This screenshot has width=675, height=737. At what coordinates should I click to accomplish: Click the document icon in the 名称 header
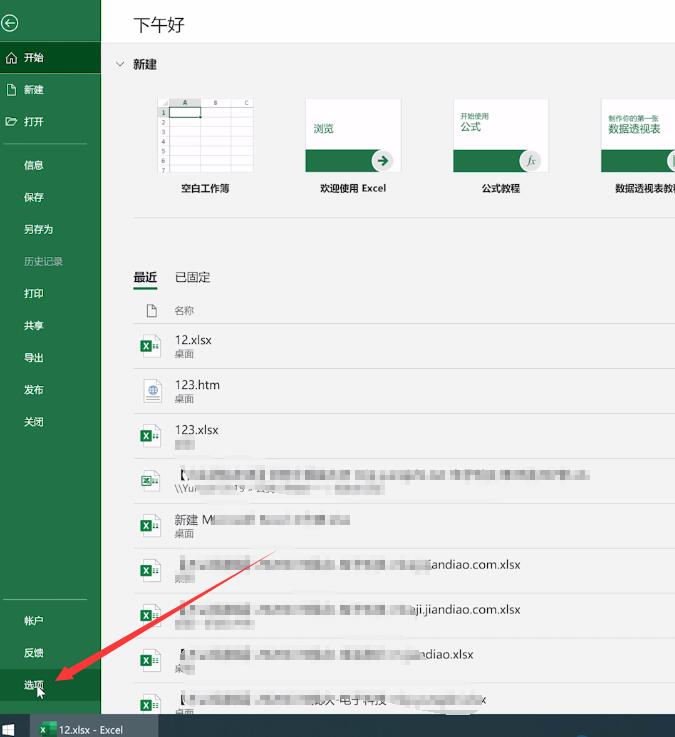pos(151,310)
